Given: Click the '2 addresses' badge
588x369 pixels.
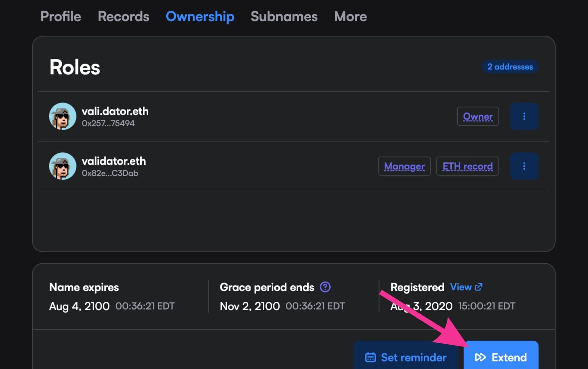Looking at the screenshot, I should (x=510, y=67).
